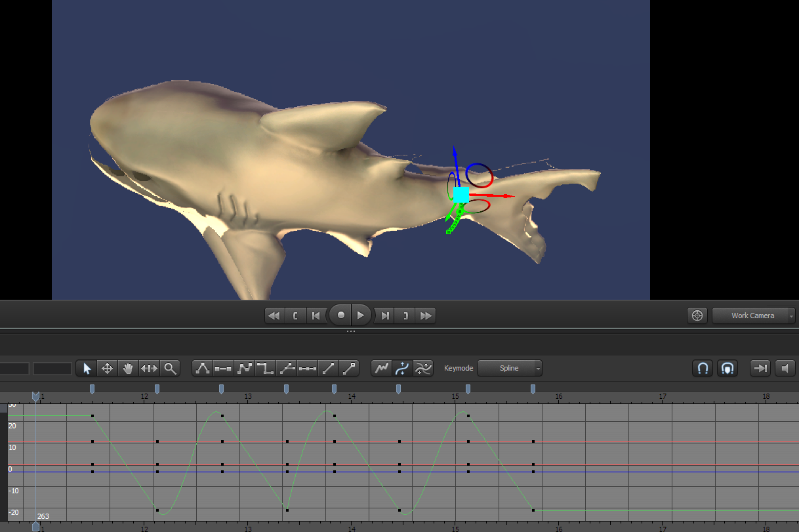Click the camera target icon beside Work Camera

coord(697,316)
